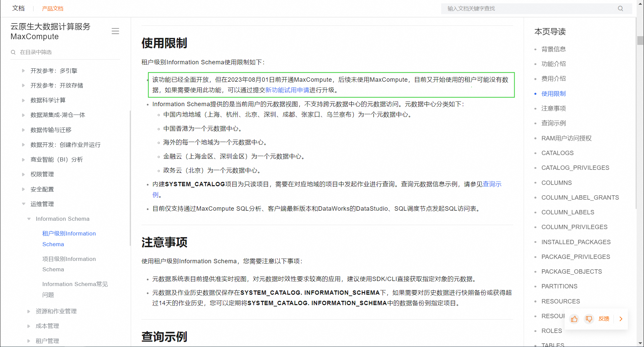This screenshot has width=644, height=347.
Task: Collapse Information Schema sub-node
Action: 29,219
